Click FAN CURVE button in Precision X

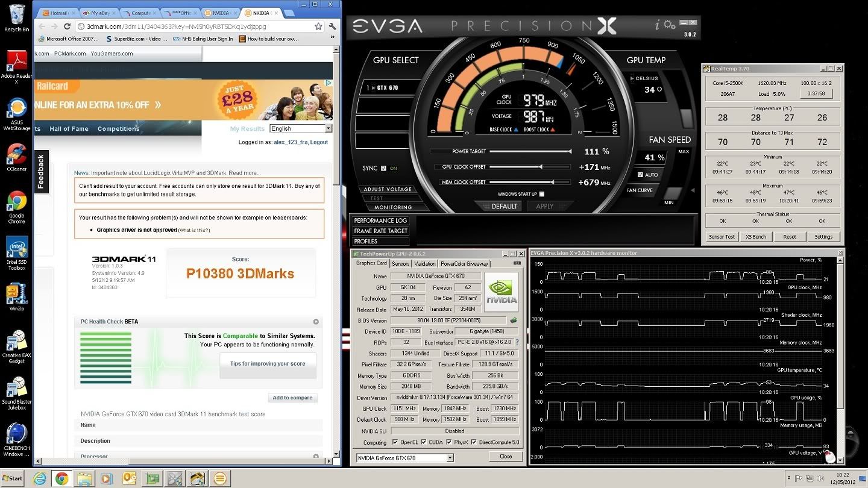pos(640,190)
